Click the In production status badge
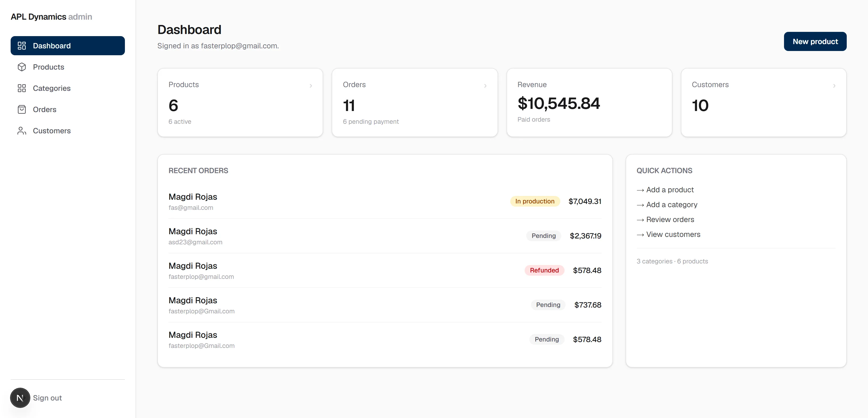 [x=535, y=201]
